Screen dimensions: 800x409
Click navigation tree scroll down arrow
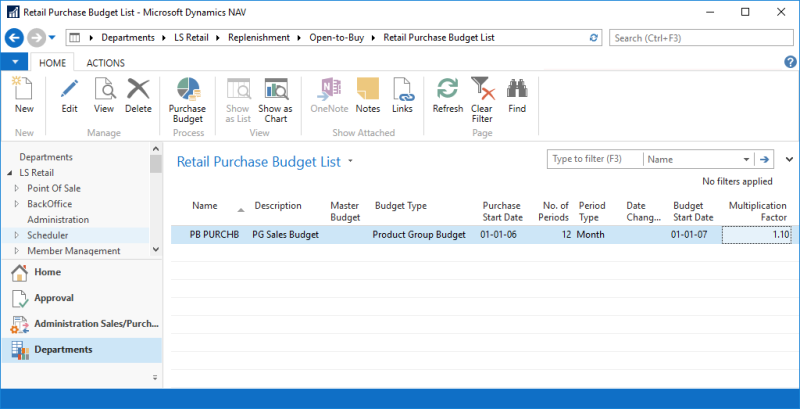click(x=156, y=249)
